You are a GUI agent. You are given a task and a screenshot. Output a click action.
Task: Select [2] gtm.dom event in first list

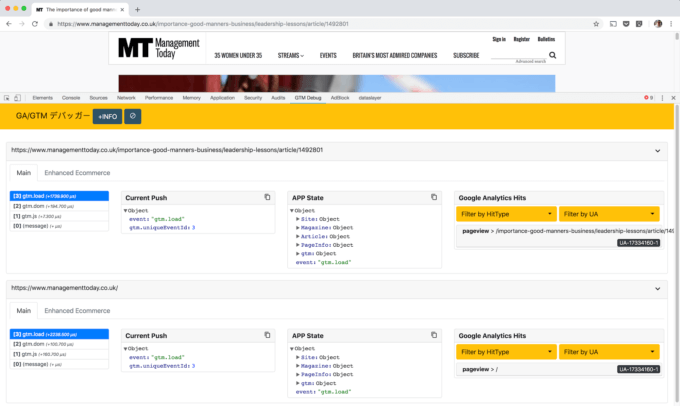[59, 206]
